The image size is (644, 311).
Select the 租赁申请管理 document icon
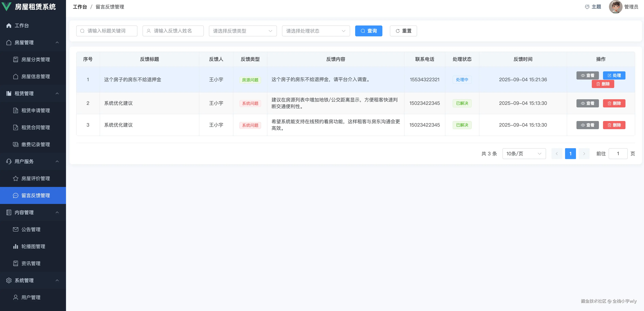[x=15, y=110]
